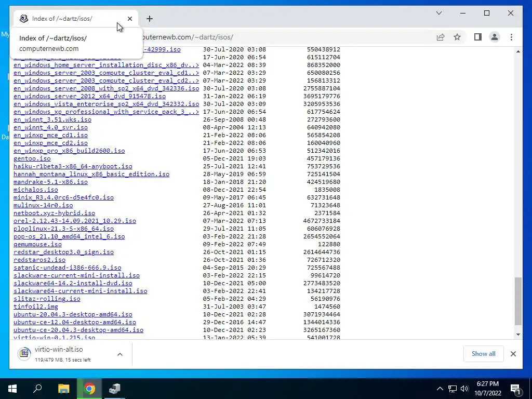Screen dimensions: 532x399
Task: Open en_winnt_3.51.wks.iso link
Action: click(x=52, y=120)
